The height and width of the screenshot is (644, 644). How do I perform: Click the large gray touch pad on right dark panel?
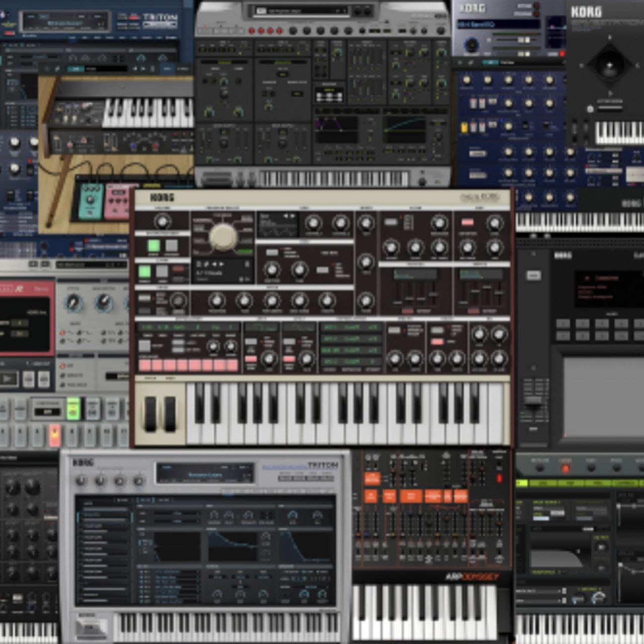[603, 397]
